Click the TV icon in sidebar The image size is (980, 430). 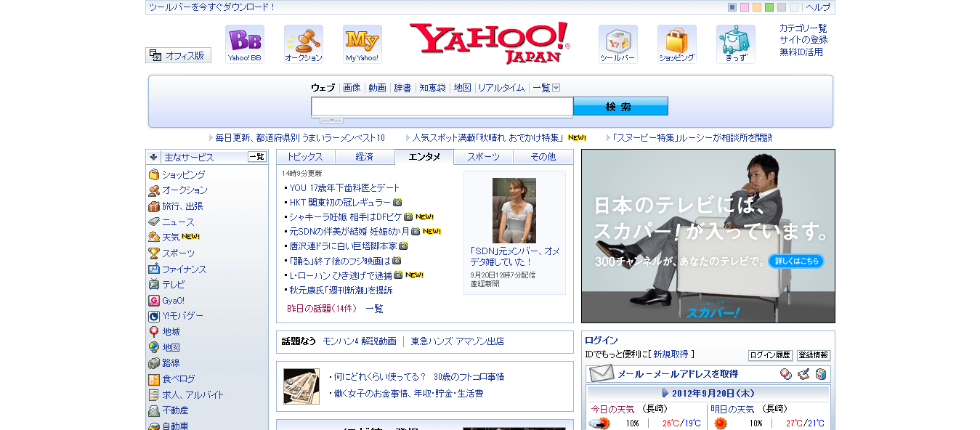pyautogui.click(x=154, y=285)
